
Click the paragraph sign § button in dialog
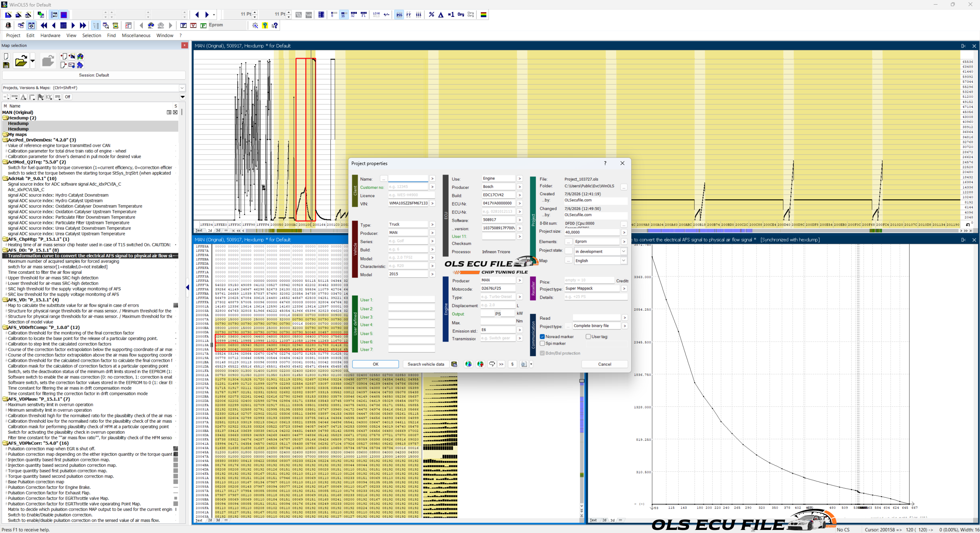pos(512,364)
